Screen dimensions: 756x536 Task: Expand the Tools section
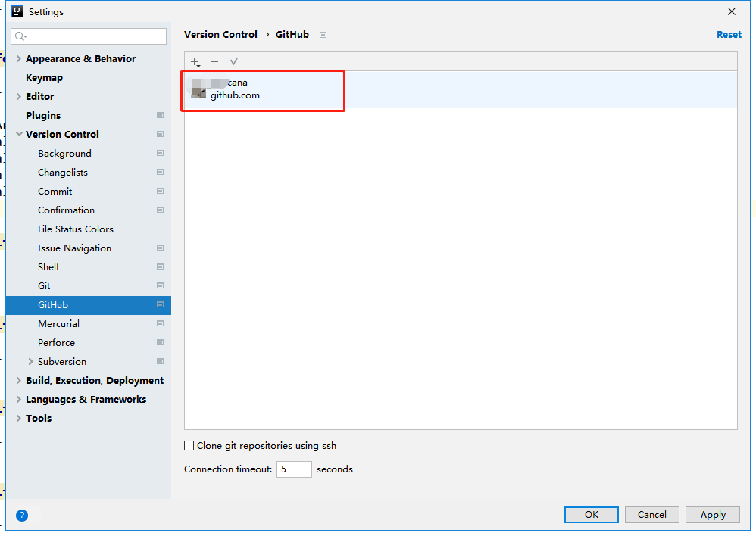[19, 419]
